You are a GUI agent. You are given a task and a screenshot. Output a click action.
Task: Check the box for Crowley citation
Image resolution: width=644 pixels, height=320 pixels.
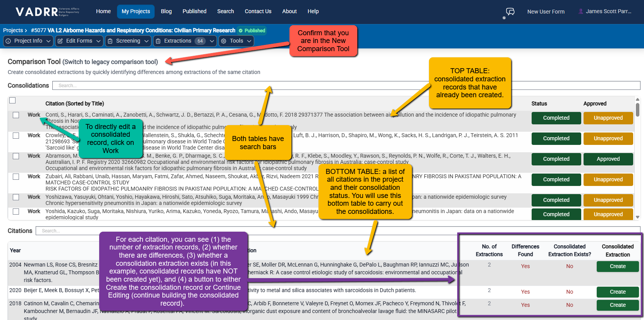click(16, 136)
